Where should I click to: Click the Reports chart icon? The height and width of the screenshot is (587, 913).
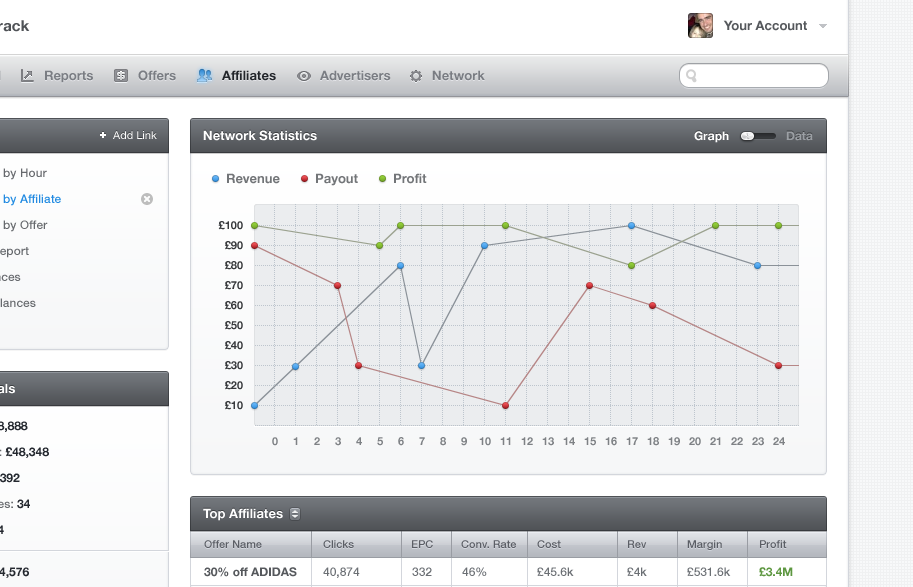(27, 76)
